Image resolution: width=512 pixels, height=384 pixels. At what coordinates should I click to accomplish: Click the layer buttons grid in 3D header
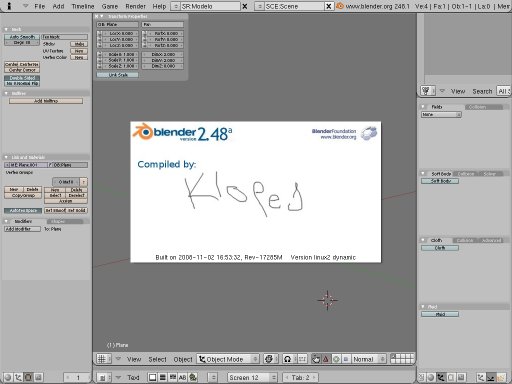point(402,358)
